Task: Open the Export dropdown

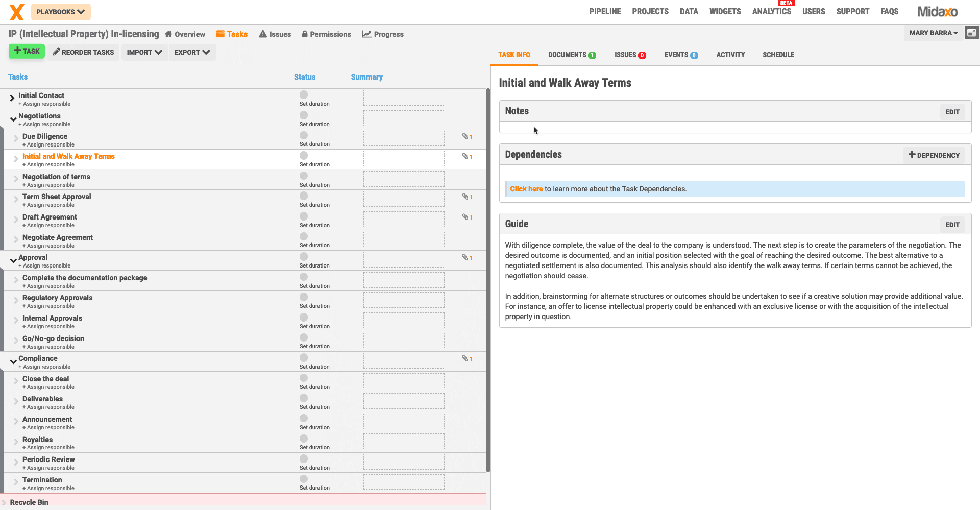Action: [192, 52]
